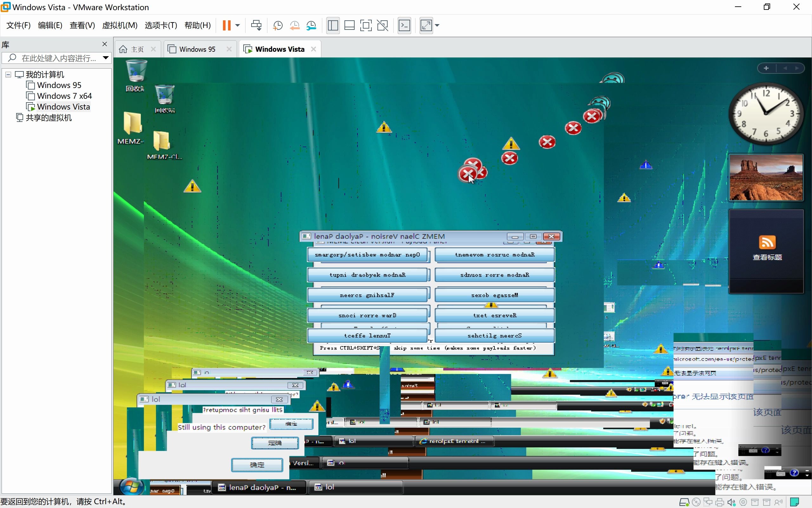Click the RSS feed headlines gadget
Screen dimensions: 812x508
[x=766, y=251]
